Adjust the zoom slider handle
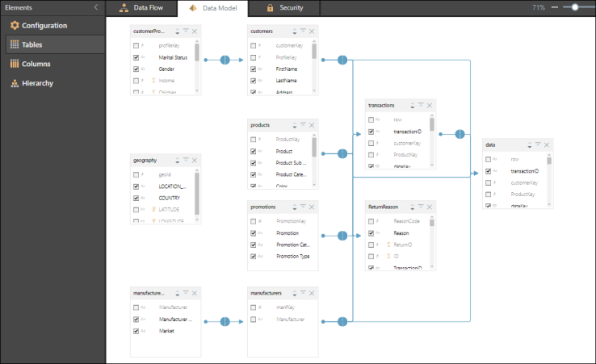 coord(575,7)
